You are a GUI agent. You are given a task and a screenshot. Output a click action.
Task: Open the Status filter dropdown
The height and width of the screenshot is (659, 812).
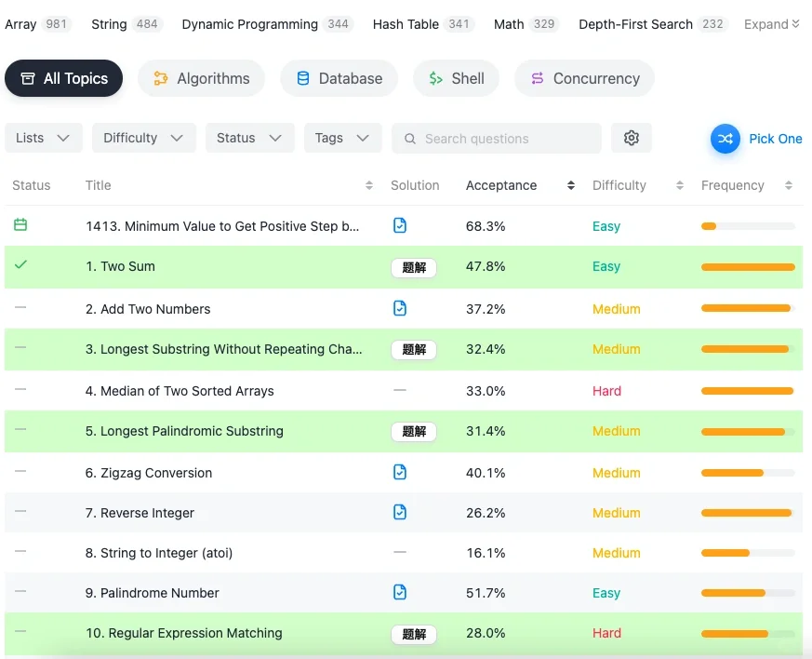pos(249,138)
